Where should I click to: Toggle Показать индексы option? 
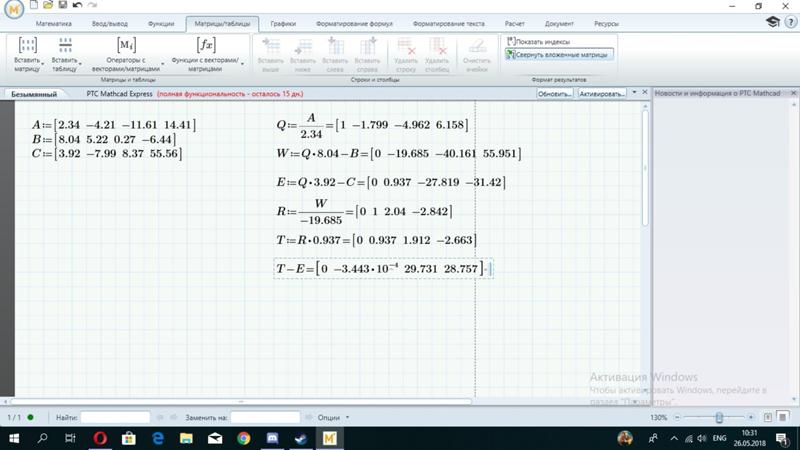538,42
